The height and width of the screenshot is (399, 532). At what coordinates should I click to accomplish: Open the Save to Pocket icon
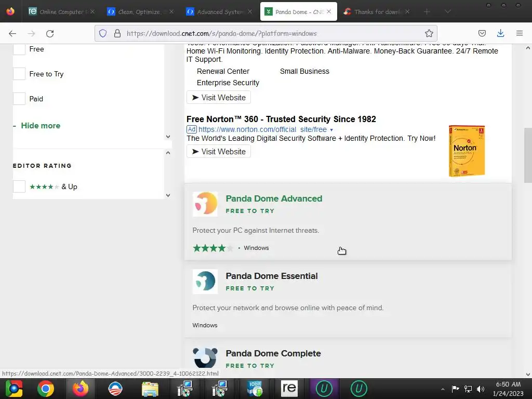point(482,33)
